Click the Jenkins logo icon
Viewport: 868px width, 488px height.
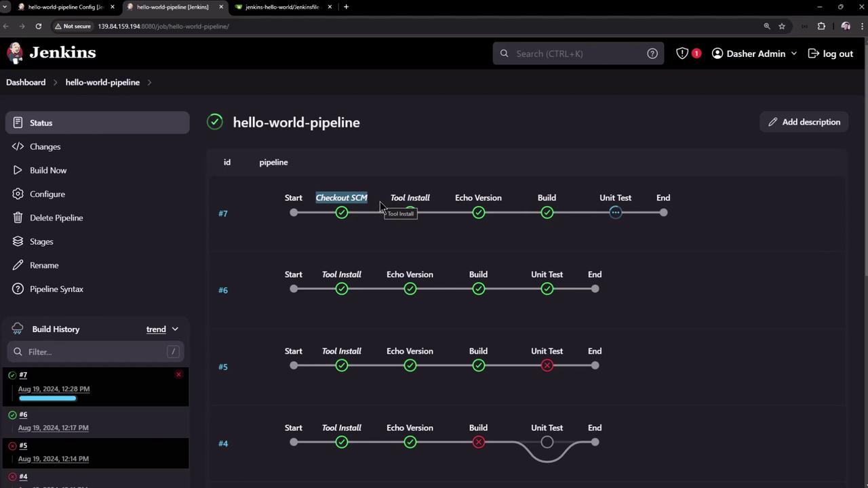tap(15, 53)
